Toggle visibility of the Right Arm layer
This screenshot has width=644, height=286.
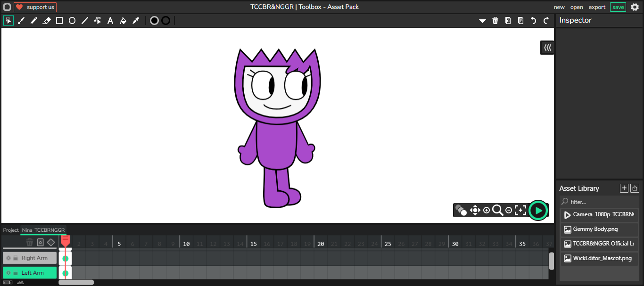(8, 258)
